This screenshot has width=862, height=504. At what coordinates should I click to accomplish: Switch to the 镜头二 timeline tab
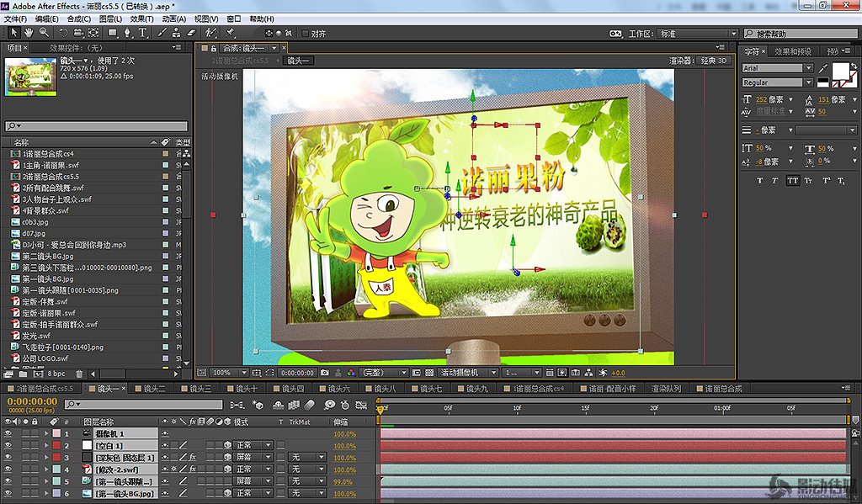[153, 389]
